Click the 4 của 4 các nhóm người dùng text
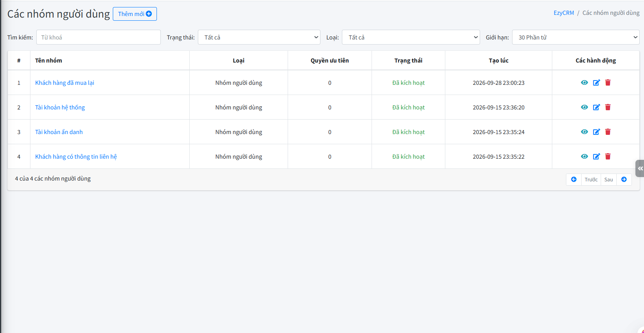The width and height of the screenshot is (644, 333). 53,178
